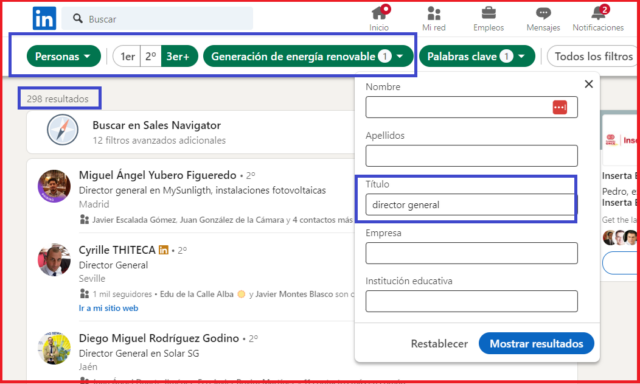Click Título field containing director general
This screenshot has height=384, width=640.
point(471,204)
